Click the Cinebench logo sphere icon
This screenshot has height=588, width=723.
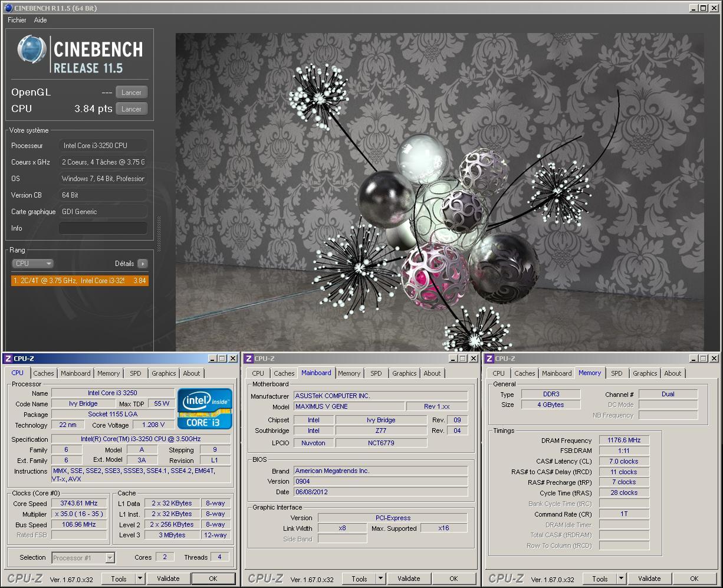[x=32, y=50]
